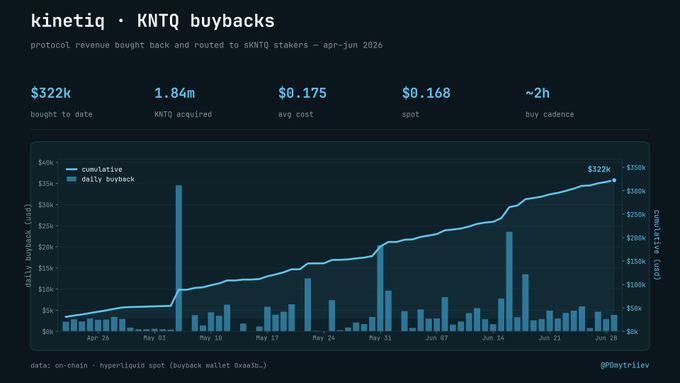Click the tall daily bar near Jun 16
This screenshot has width=680, height=383.
[x=509, y=282]
